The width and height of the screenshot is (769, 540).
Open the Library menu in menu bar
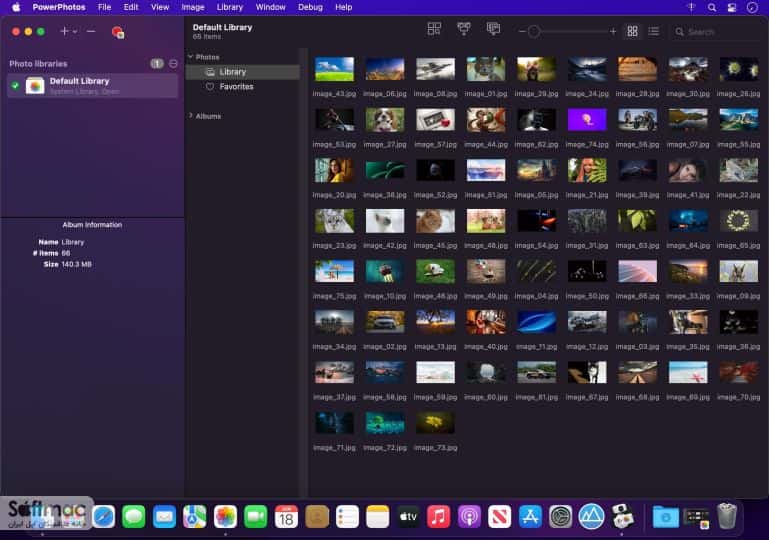230,7
